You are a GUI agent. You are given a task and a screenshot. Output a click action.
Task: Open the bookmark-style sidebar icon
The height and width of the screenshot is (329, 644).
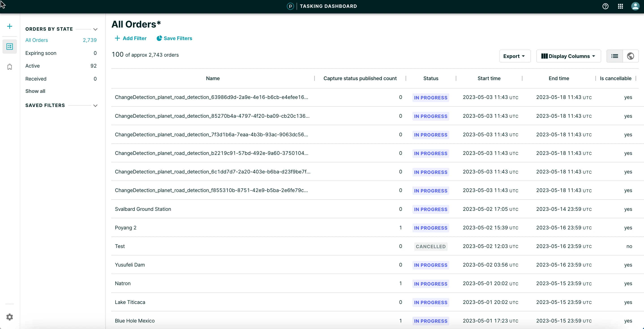9,67
